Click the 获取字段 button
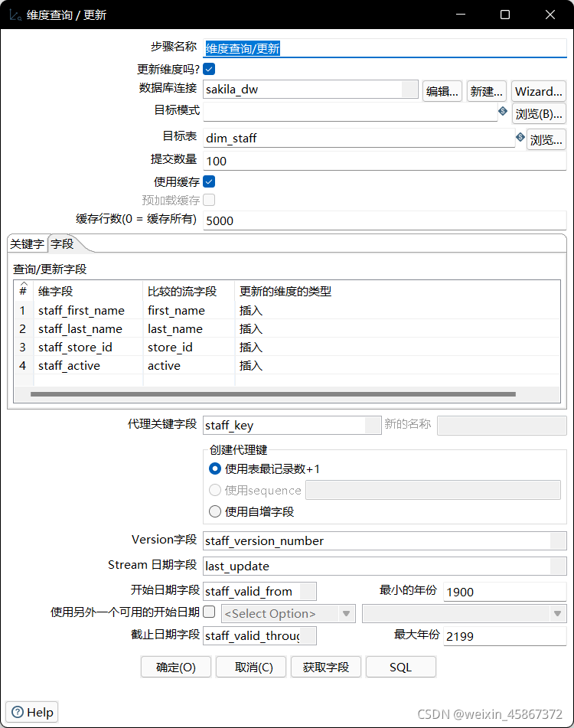 [328, 667]
